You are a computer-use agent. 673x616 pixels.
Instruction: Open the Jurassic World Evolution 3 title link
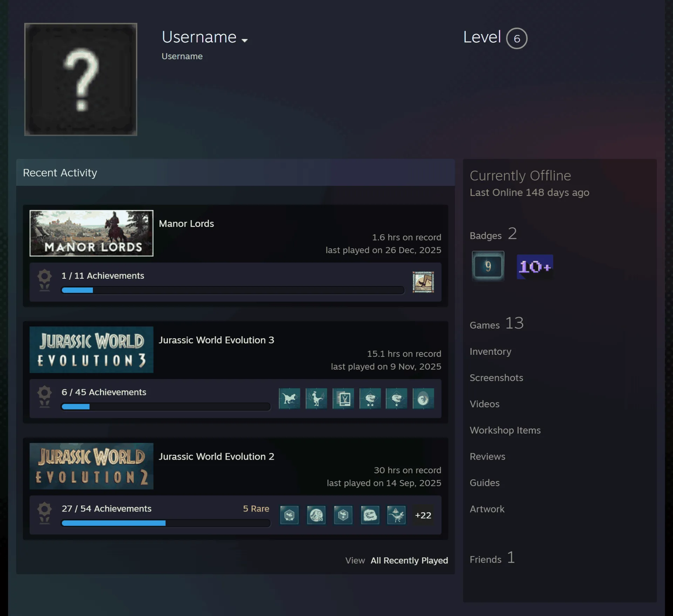(x=216, y=340)
